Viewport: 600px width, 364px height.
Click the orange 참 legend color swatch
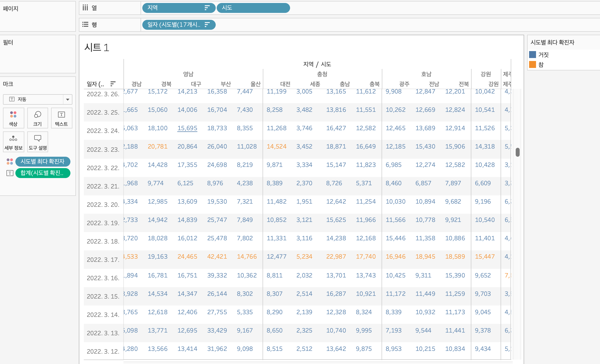(532, 64)
